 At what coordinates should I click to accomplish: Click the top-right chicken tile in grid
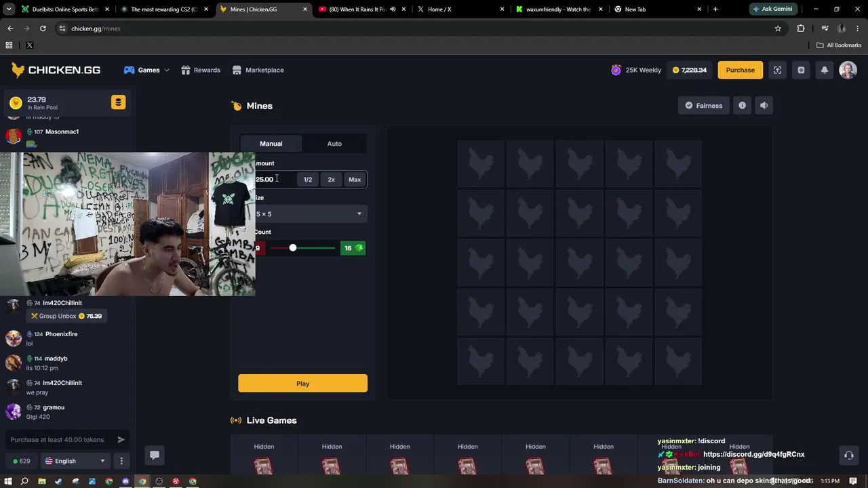(x=678, y=163)
